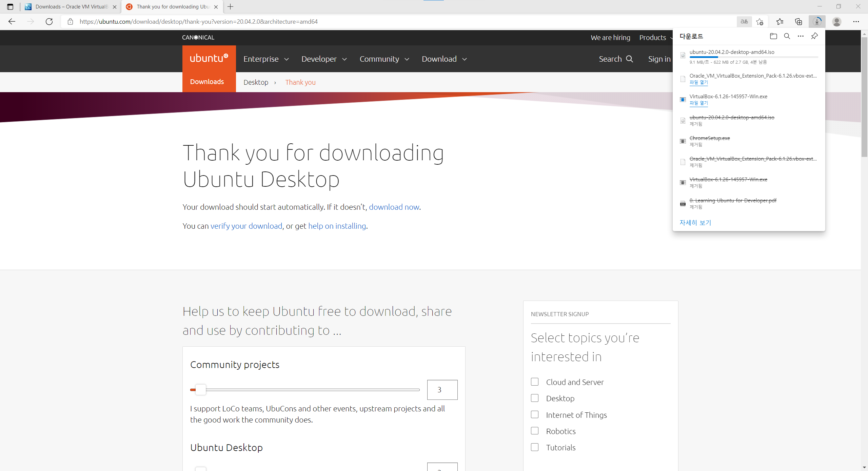This screenshot has height=471, width=868.
Task: Pin the downloads panel
Action: coord(814,36)
